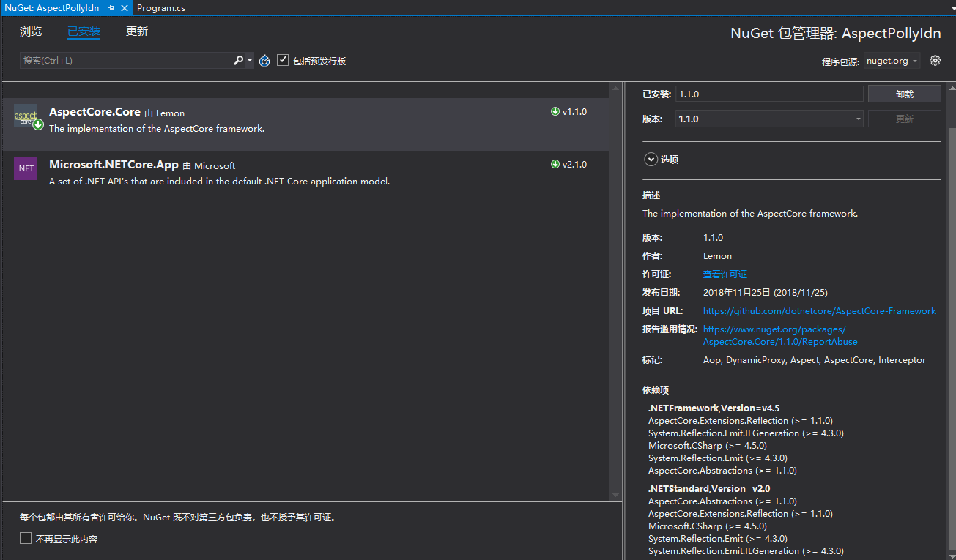Viewport: 956px width, 560px height.
Task: Open the 查看许可证 link
Action: pyautogui.click(x=725, y=275)
